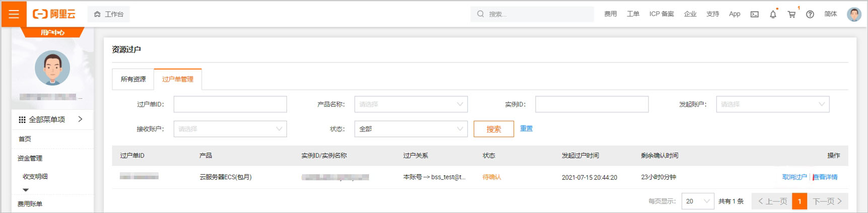Viewport: 868px width, 213px height.
Task: Click the 过户单ID input field
Action: [230, 104]
